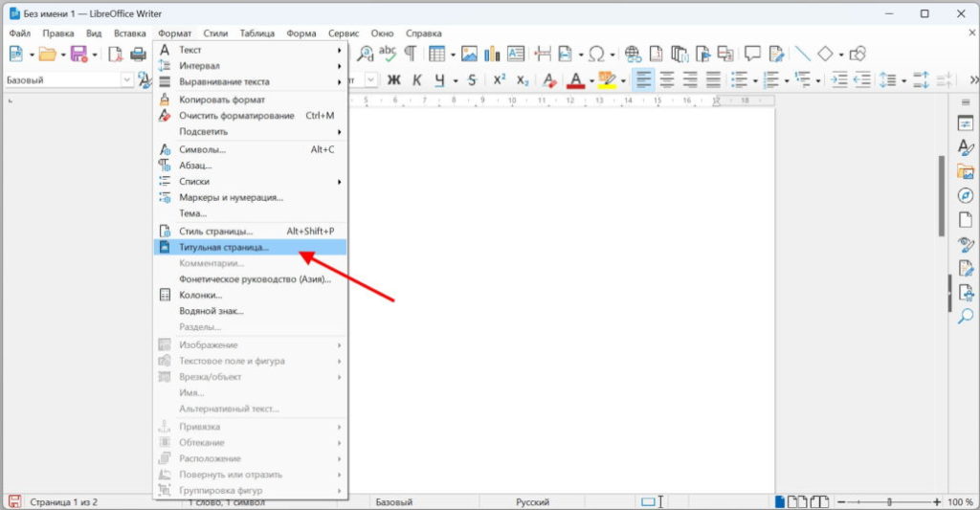Click the Страница 1 из 2 status field

(64, 502)
